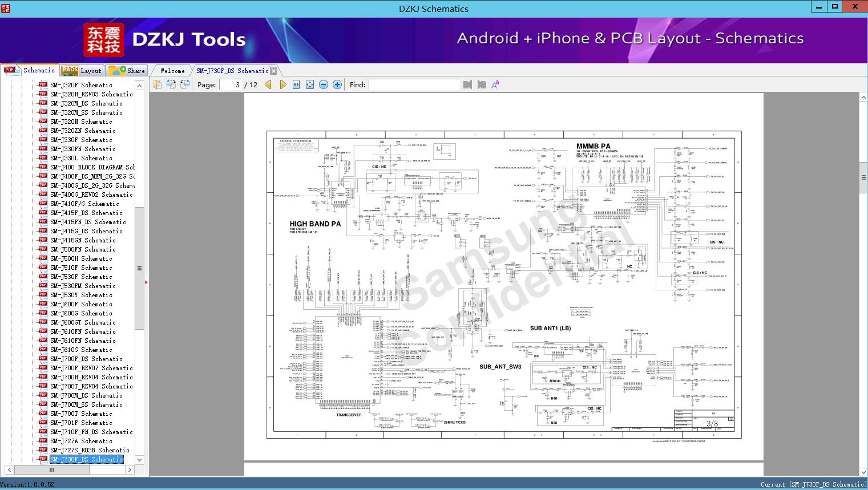Click document scrollbar down arrow
Viewport: 868px width, 490px height.
(x=863, y=472)
